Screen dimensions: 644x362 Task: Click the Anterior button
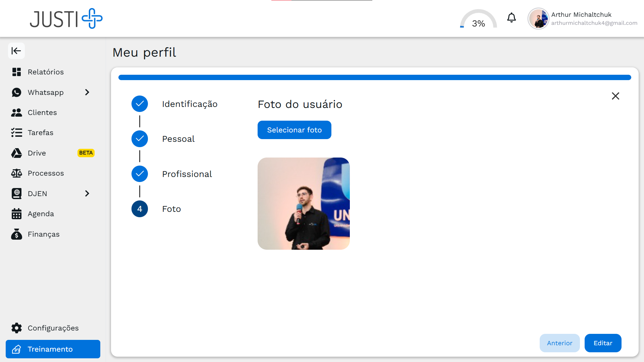[559, 343]
